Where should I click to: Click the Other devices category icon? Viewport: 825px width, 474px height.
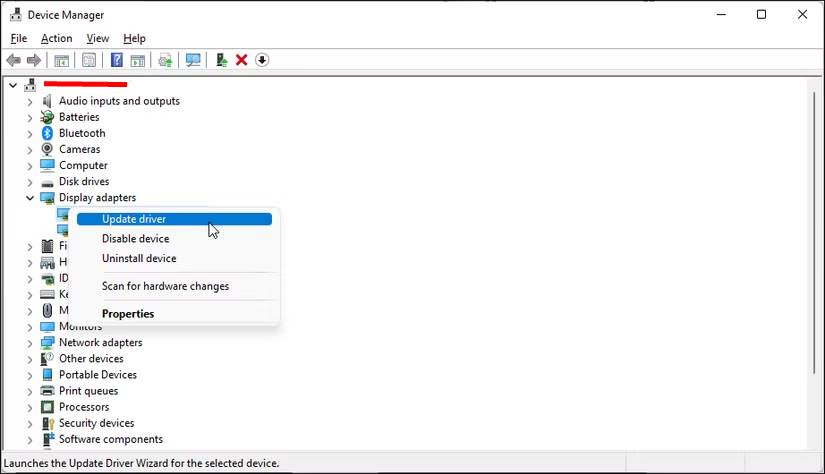pos(47,359)
